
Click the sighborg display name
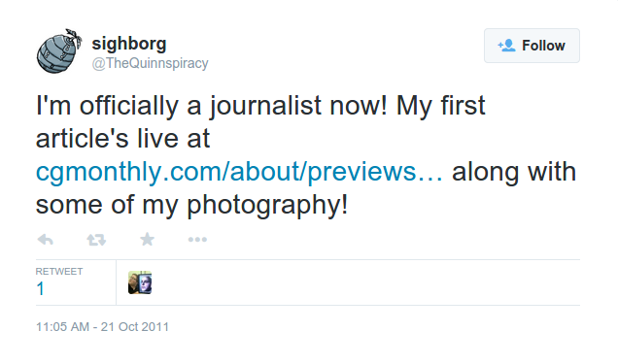(x=129, y=44)
